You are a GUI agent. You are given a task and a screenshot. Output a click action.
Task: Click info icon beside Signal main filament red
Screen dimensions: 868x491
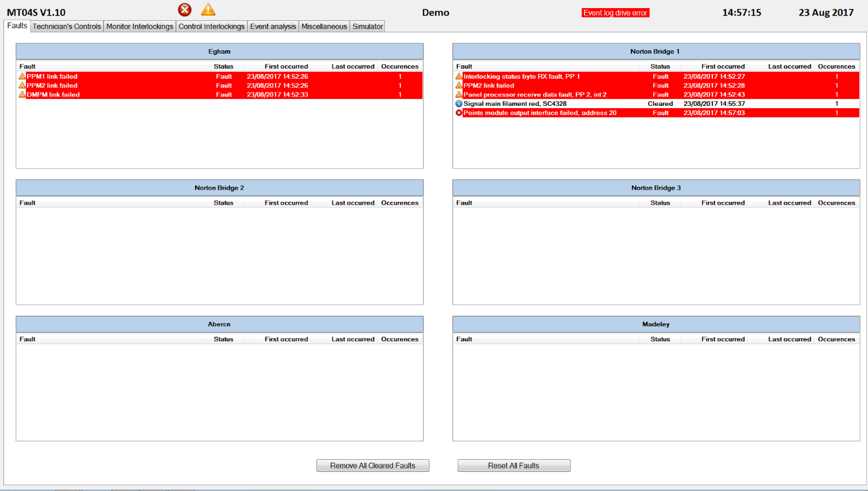(x=459, y=104)
